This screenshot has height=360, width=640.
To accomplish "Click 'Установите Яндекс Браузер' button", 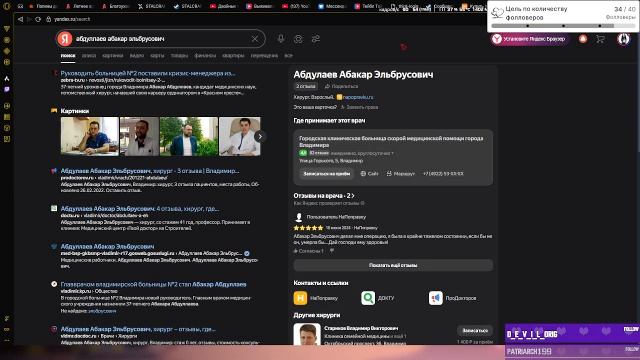I will [529, 39].
